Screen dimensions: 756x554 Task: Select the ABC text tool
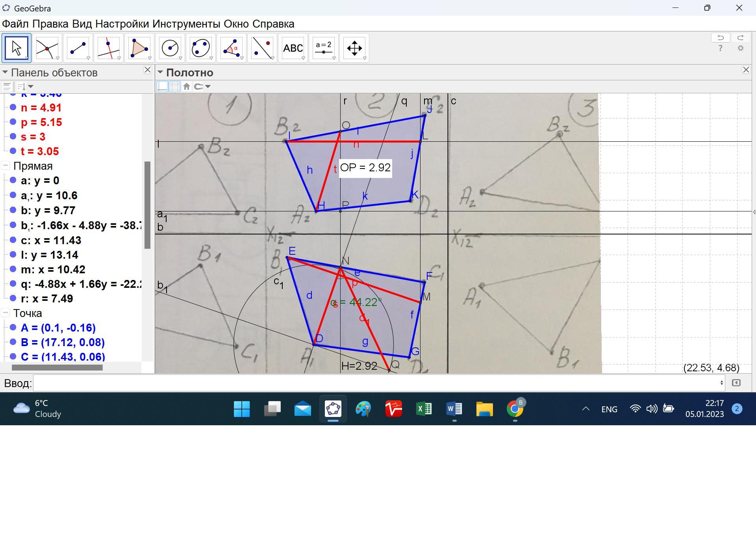(x=293, y=48)
